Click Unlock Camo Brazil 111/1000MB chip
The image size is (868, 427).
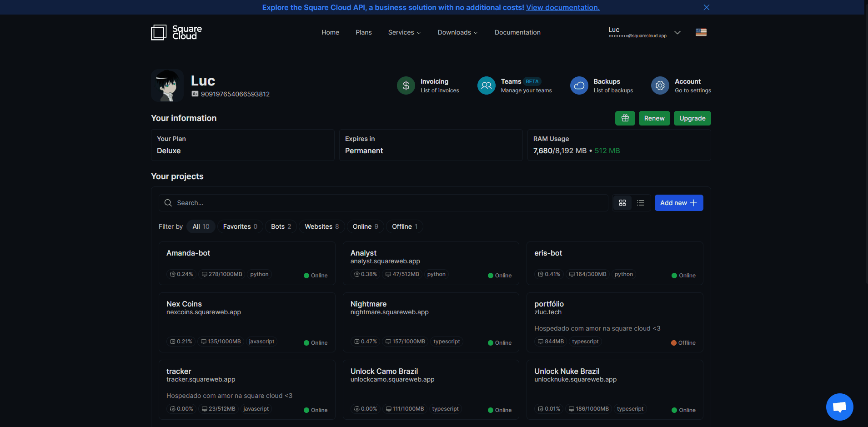coord(405,409)
